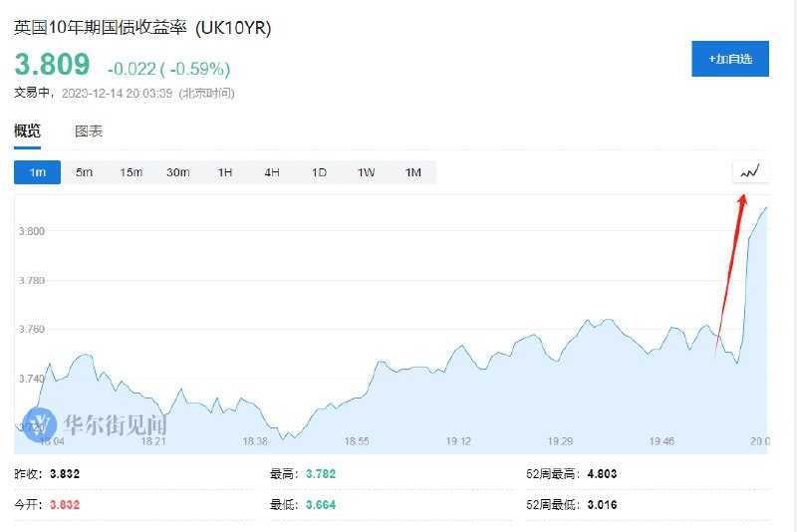Click the 3.780 y-axis label
The height and width of the screenshot is (532, 797).
tap(32, 281)
